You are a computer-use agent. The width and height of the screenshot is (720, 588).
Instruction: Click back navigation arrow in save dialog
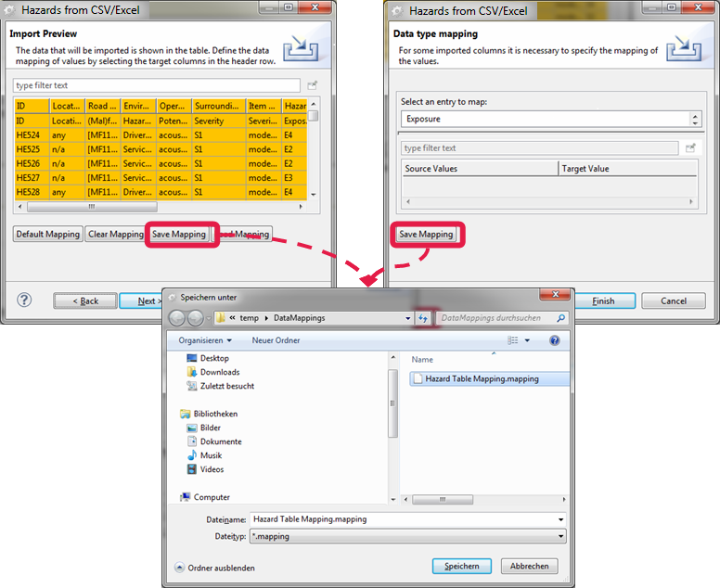coord(177,317)
